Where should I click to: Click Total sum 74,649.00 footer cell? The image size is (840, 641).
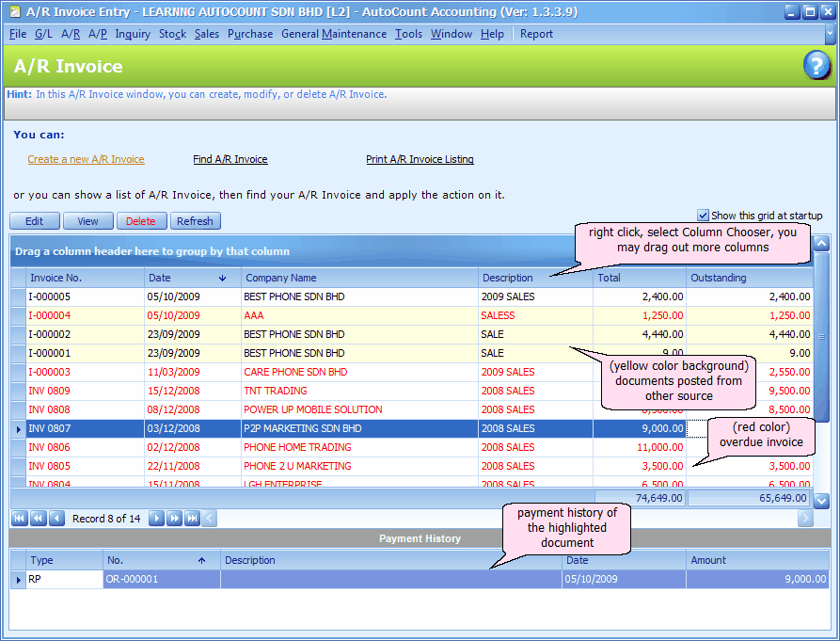click(640, 498)
